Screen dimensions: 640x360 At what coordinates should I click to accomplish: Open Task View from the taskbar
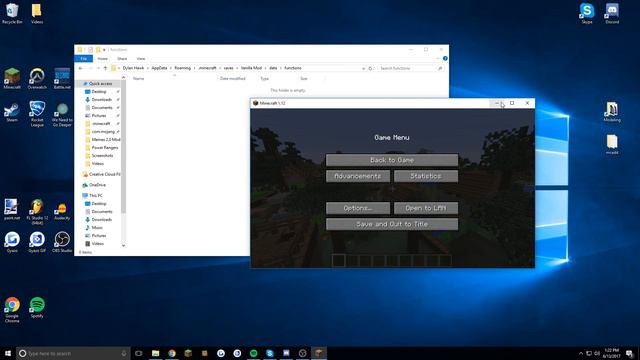coord(139,353)
